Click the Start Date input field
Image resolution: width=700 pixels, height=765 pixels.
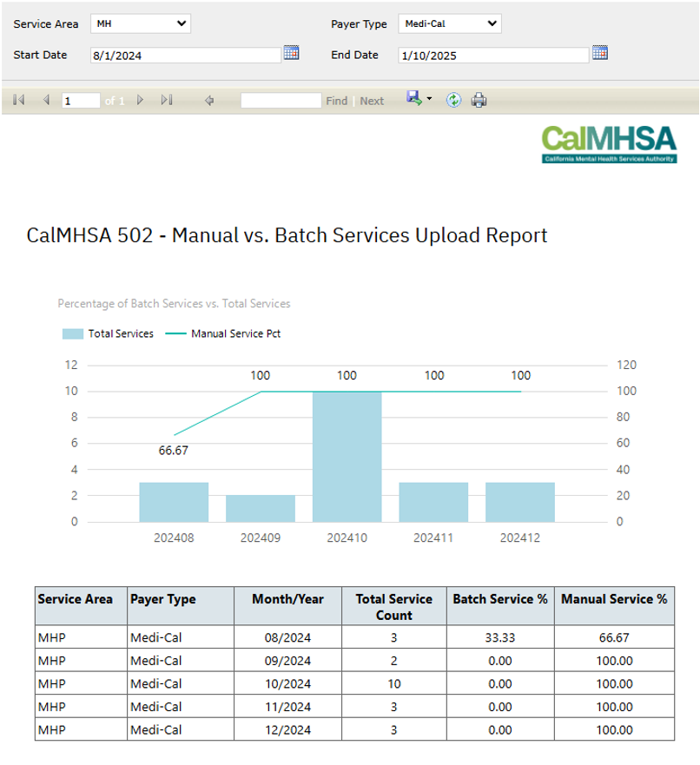(x=185, y=55)
